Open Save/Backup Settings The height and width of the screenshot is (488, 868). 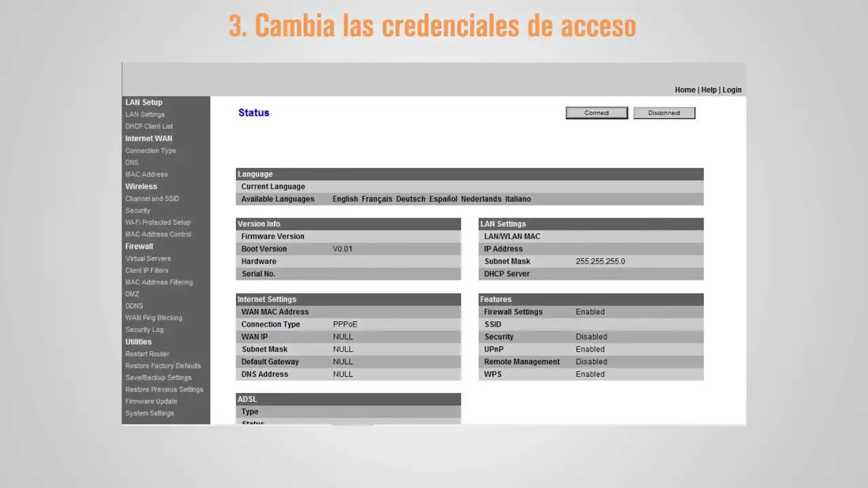(x=158, y=378)
